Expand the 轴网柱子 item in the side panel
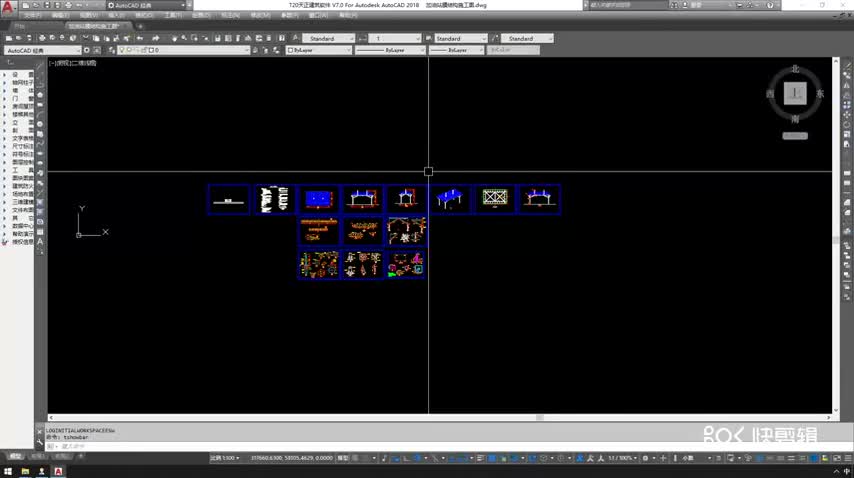The height and width of the screenshot is (478, 854). 5,83
